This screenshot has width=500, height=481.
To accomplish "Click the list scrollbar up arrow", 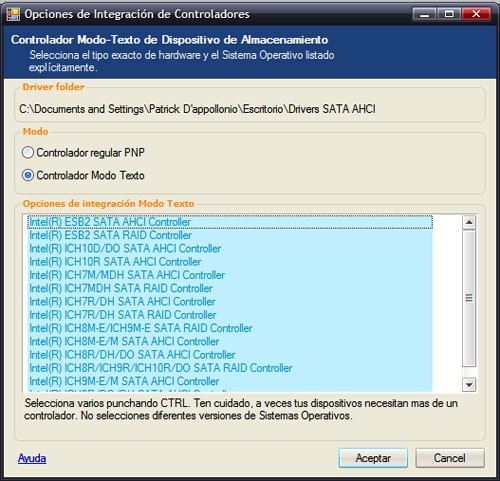I will point(469,222).
